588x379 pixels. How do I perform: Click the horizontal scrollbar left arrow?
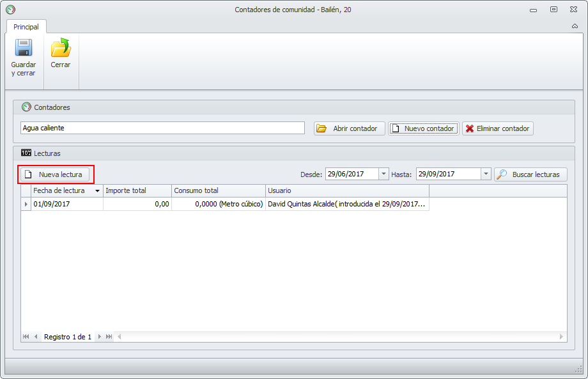(120, 337)
